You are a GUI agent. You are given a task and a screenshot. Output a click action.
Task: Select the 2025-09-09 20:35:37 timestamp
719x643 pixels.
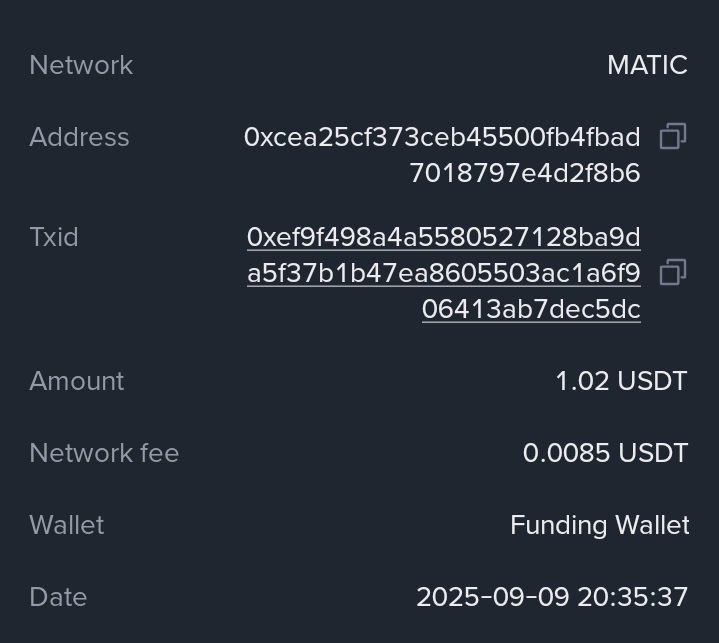(552, 597)
